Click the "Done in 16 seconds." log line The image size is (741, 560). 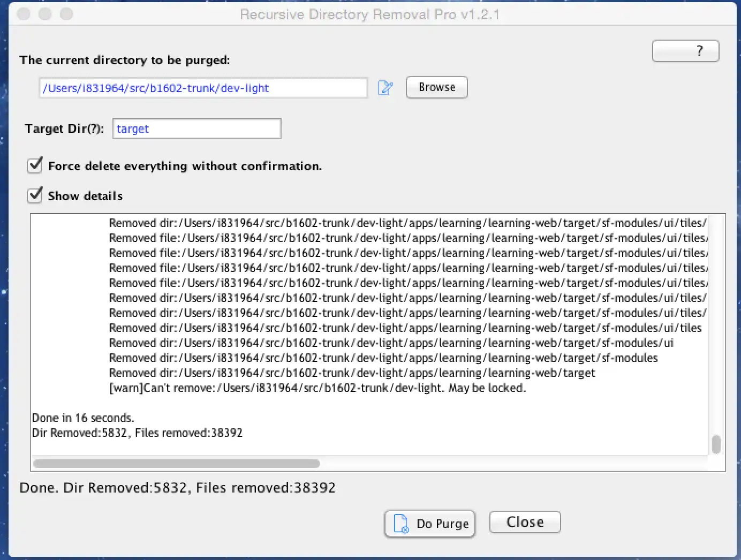tap(83, 418)
